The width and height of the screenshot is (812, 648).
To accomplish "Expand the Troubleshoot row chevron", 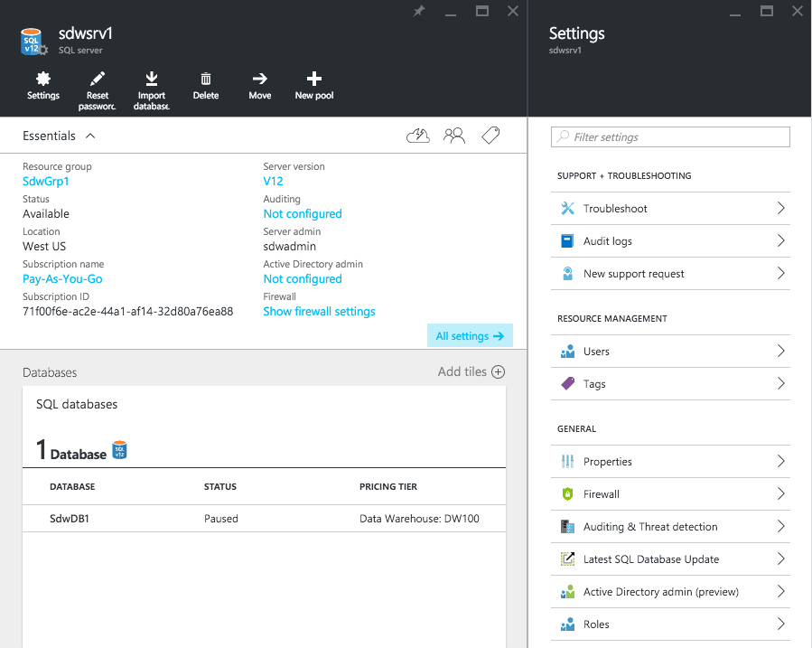I will (781, 208).
